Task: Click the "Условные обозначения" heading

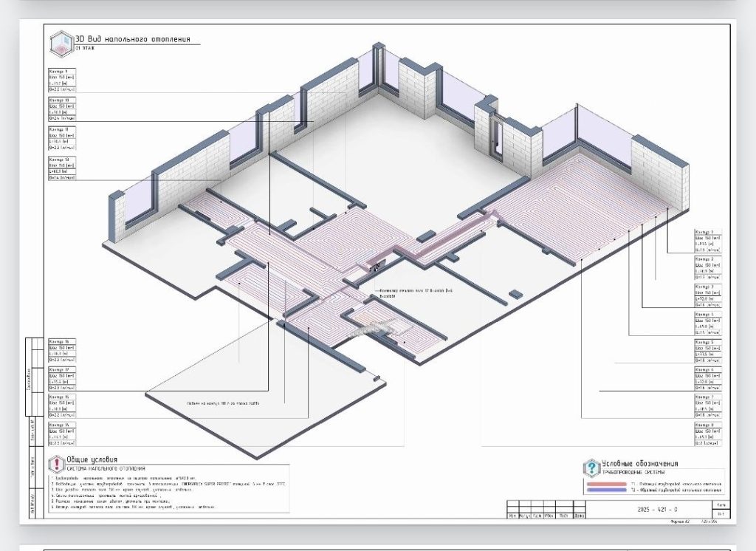Action: click(640, 464)
